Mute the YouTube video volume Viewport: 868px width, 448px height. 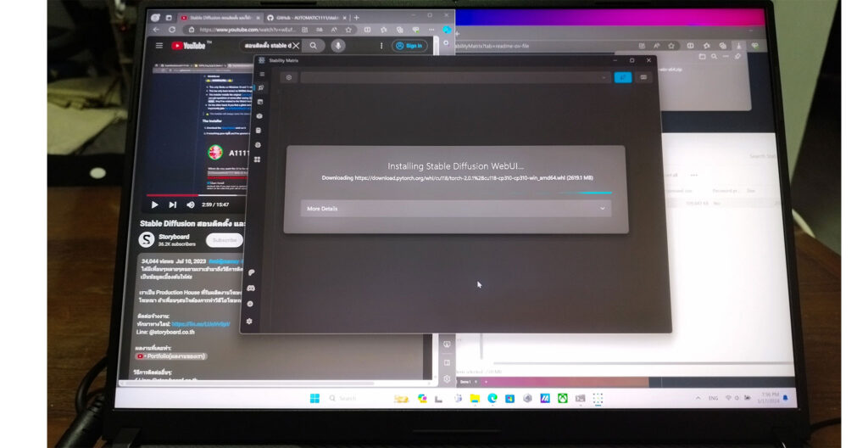point(191,204)
